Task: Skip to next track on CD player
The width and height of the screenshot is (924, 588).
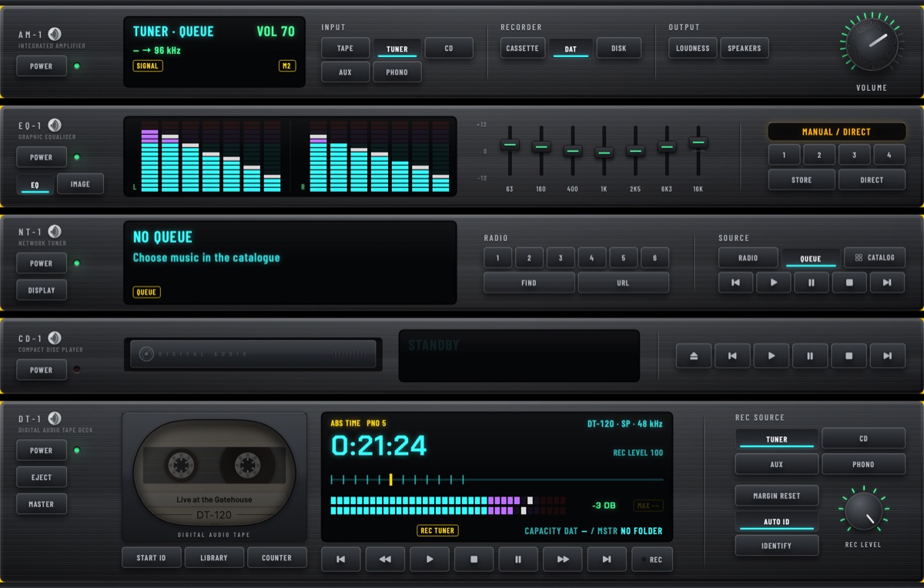Action: pos(888,356)
